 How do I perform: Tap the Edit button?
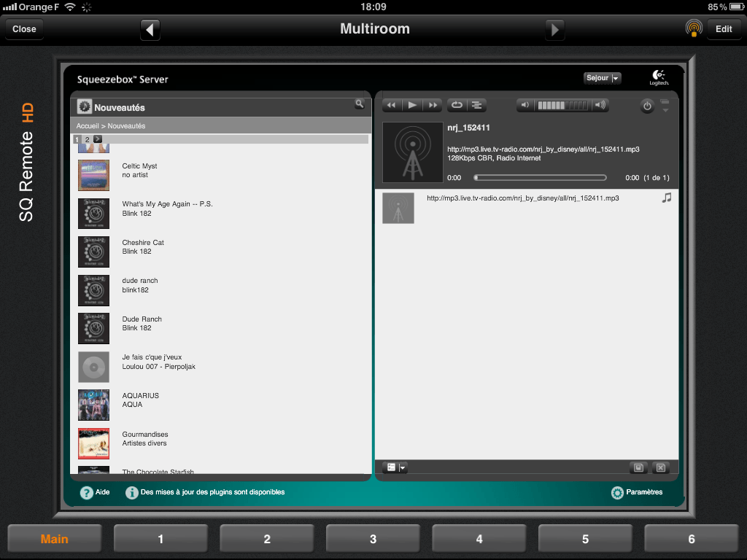pyautogui.click(x=724, y=29)
